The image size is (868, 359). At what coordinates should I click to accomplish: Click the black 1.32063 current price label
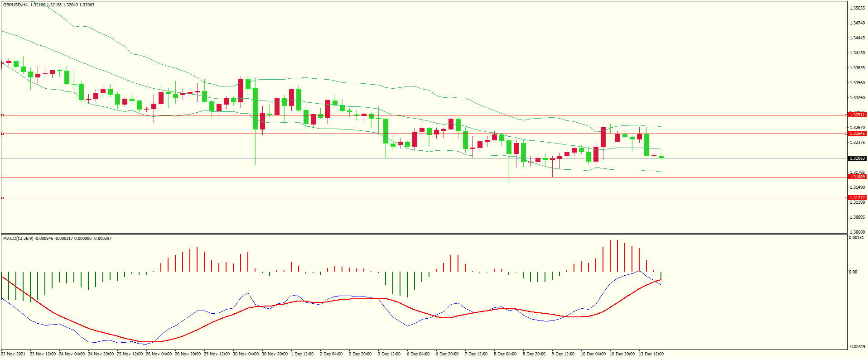pyautogui.click(x=857, y=158)
